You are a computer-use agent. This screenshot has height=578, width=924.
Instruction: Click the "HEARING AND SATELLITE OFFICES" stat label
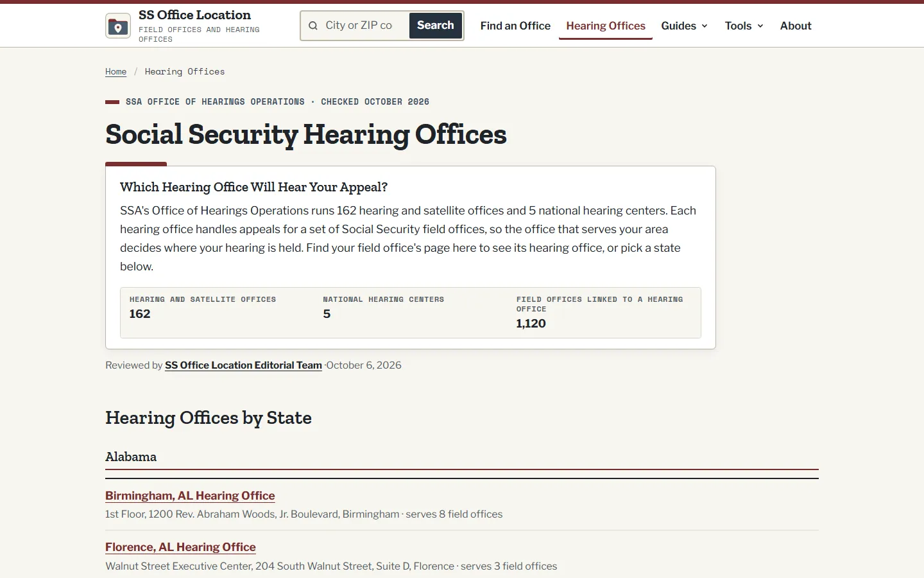point(203,299)
